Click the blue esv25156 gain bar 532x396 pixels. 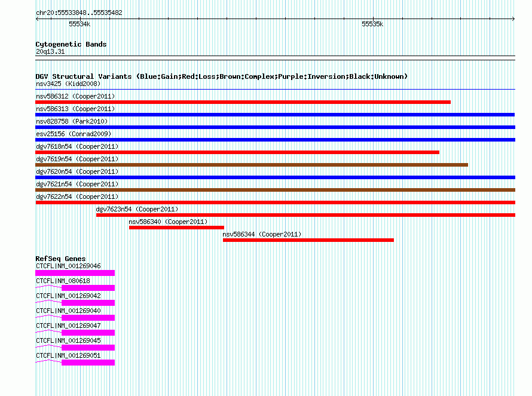point(275,140)
